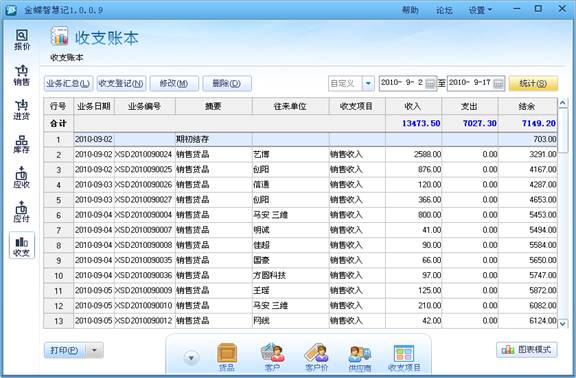Open the 帮助 help menu
Viewport: 576px width, 378px height.
point(410,10)
